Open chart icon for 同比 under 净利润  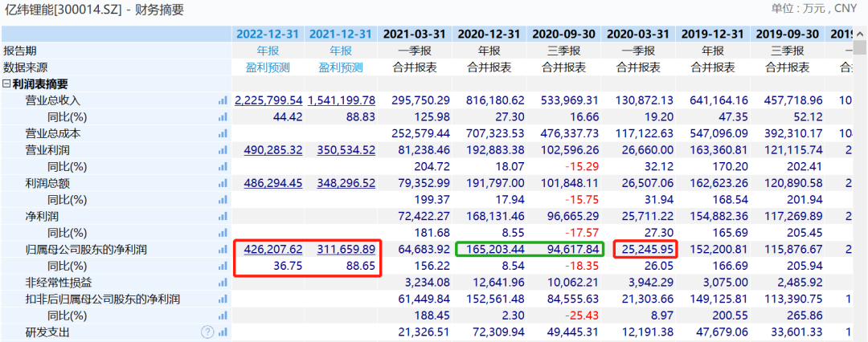pyautogui.click(x=223, y=233)
